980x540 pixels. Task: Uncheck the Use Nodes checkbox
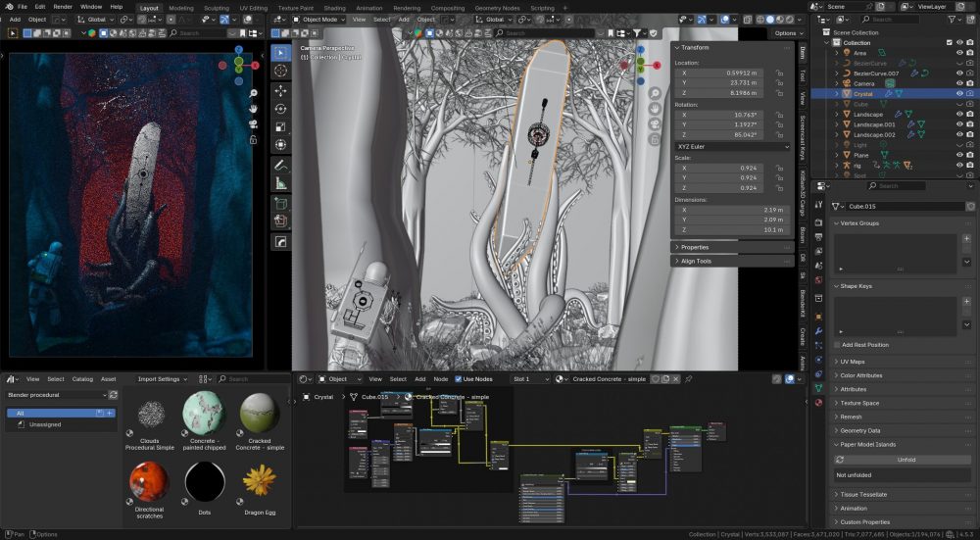point(459,379)
